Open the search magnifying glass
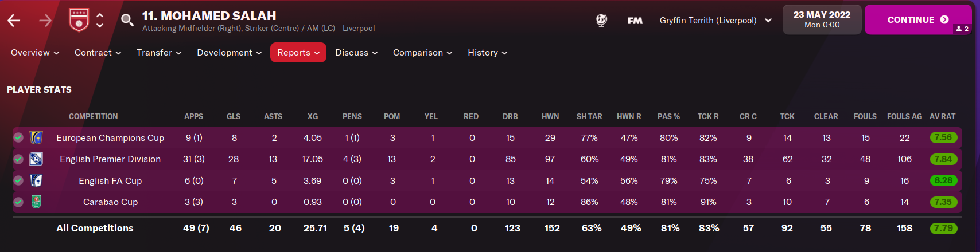Image resolution: width=980 pixels, height=252 pixels. (x=127, y=21)
